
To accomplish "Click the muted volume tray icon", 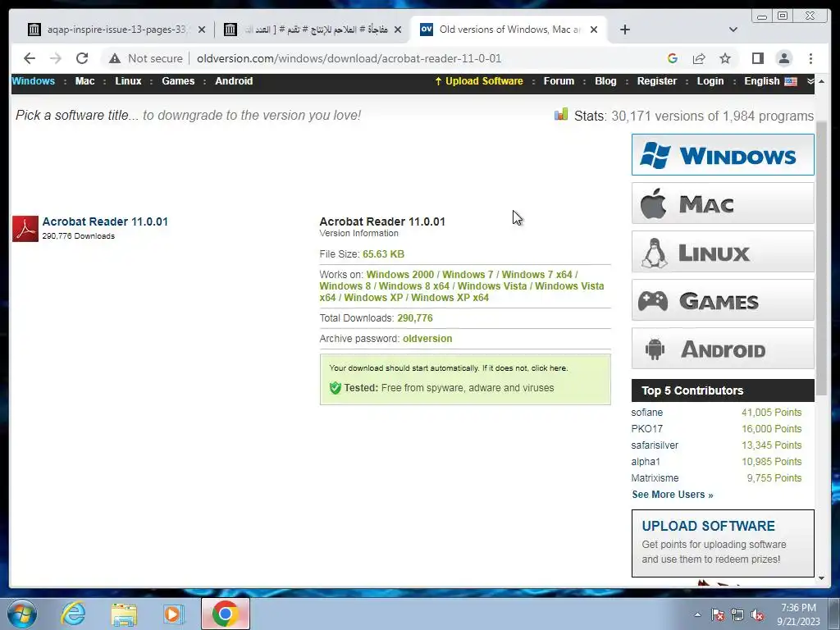I will pyautogui.click(x=757, y=615).
